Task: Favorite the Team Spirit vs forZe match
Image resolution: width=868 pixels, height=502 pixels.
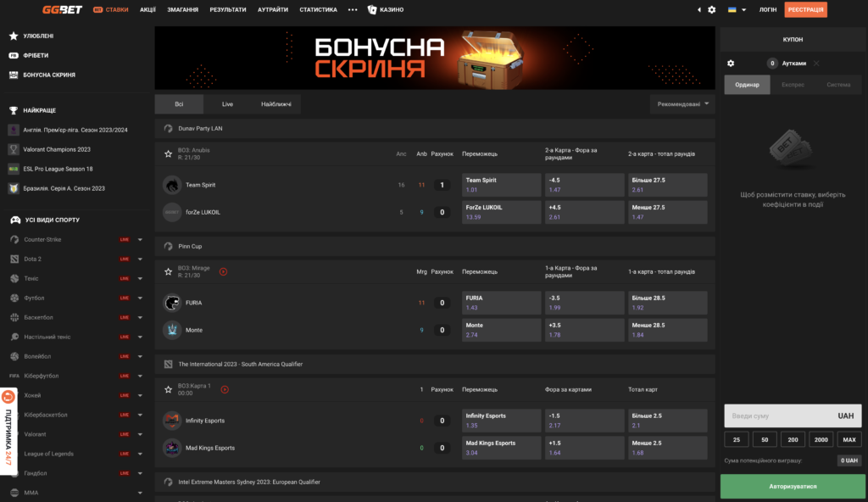Action: [x=169, y=154]
